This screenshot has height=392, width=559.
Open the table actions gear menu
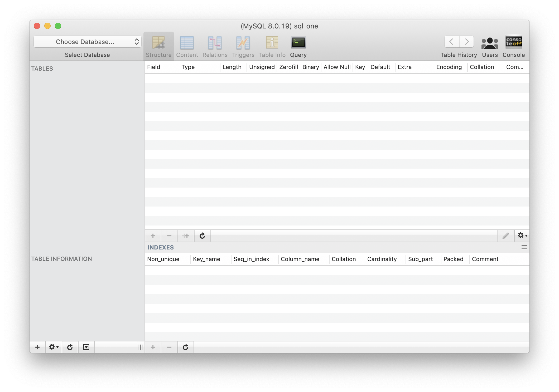(53, 347)
